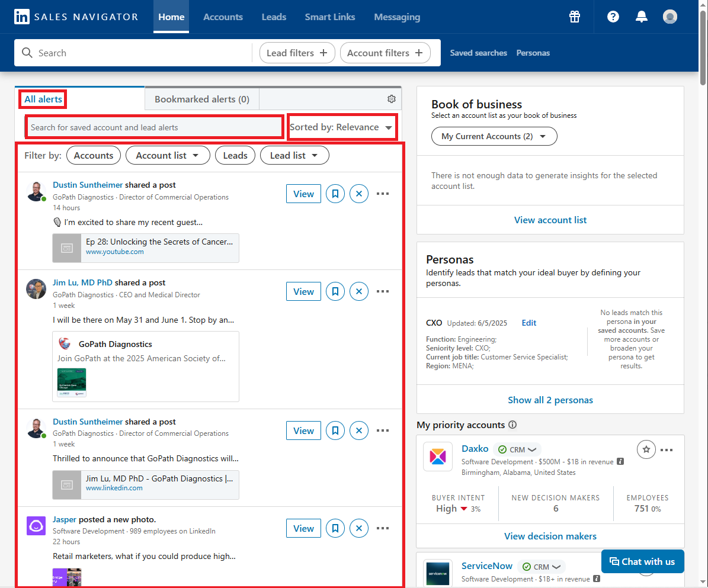Click info icon next to My priority accounts
708x588 pixels.
point(512,425)
